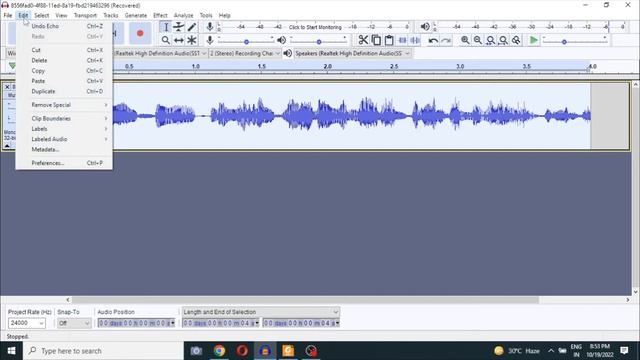Image resolution: width=640 pixels, height=360 pixels.
Task: Select the Selection (I-beam) tool
Action: point(166,27)
